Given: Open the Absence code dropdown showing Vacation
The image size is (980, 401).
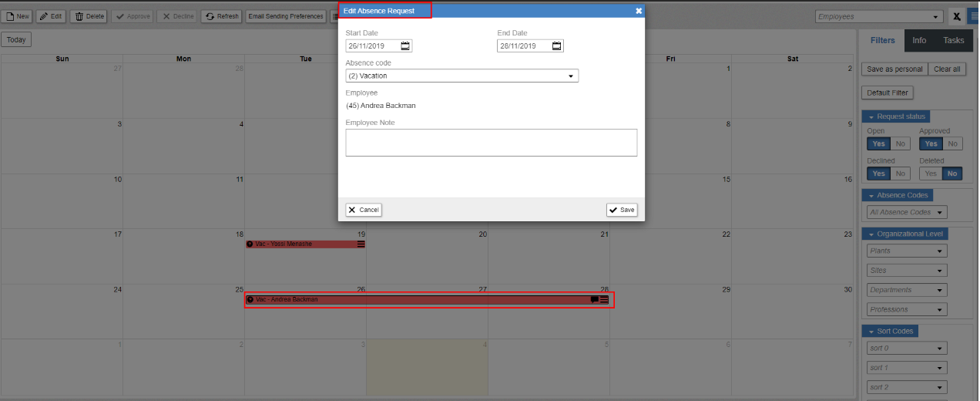Looking at the screenshot, I should (x=461, y=76).
